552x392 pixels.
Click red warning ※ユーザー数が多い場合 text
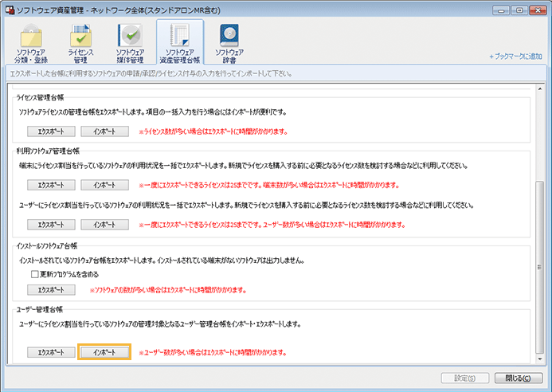213,352
